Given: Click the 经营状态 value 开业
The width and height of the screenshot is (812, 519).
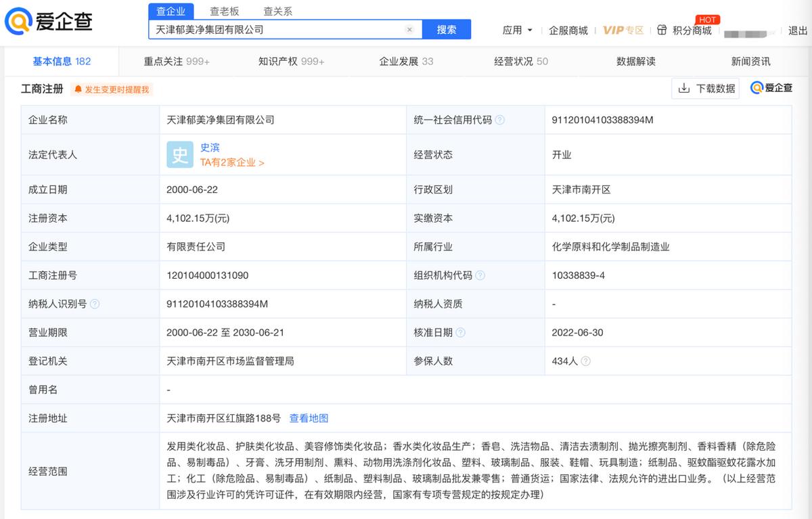Looking at the screenshot, I should [x=562, y=155].
